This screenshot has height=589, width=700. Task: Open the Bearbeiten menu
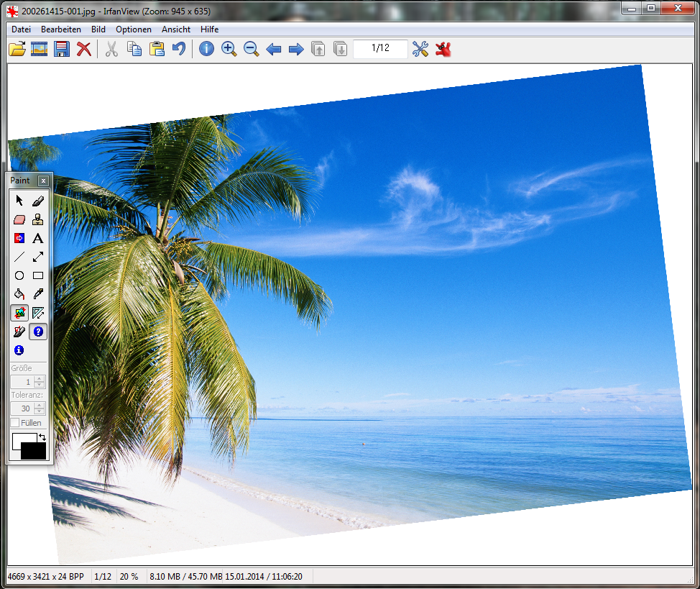61,29
